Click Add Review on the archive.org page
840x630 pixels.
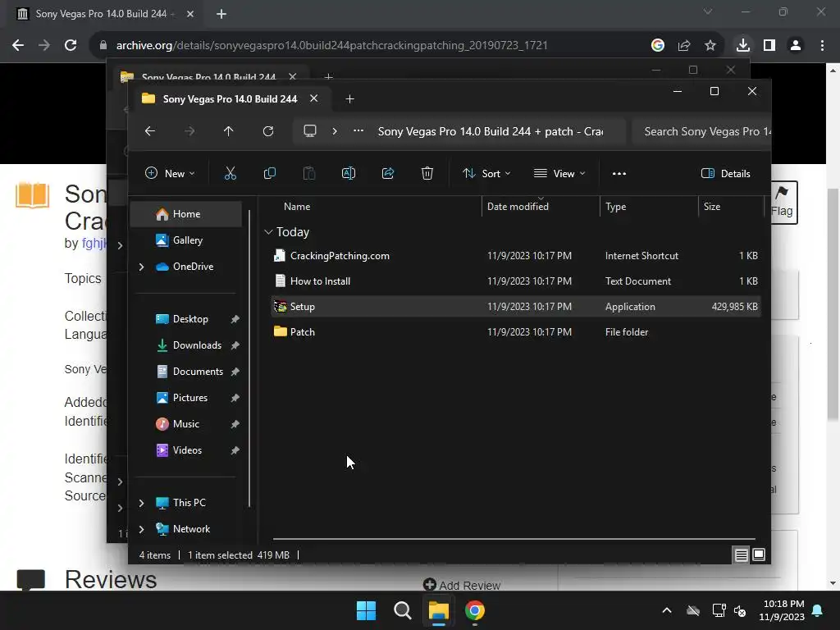click(462, 584)
